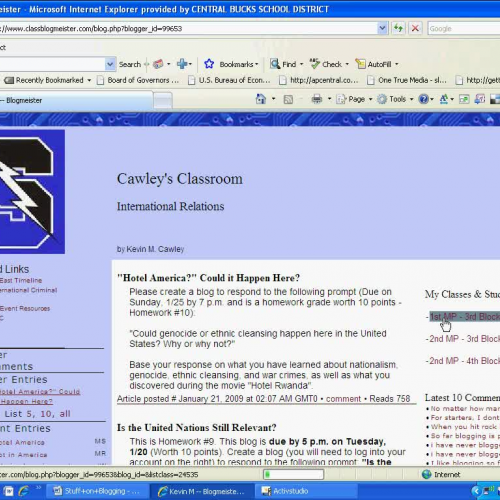
Task: Click the List 5, 10, all link
Action: click(37, 414)
